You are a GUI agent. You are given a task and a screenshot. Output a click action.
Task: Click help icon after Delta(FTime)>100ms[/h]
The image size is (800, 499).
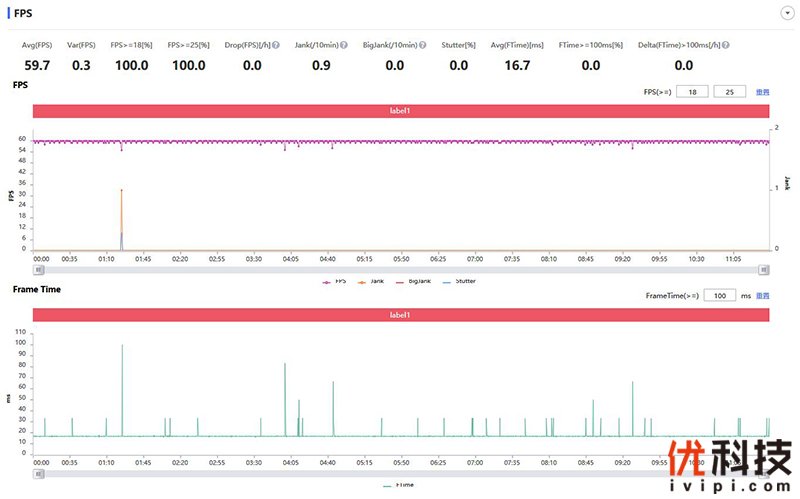725,45
